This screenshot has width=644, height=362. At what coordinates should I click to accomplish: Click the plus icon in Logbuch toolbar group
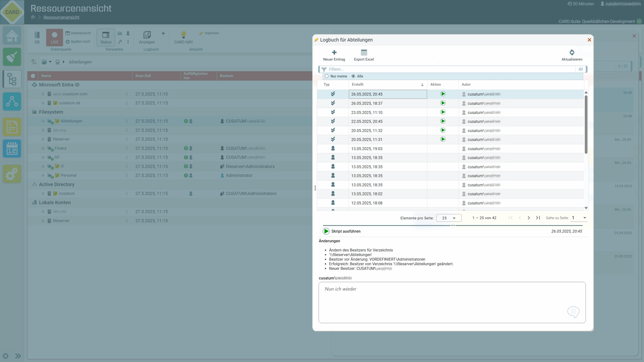point(163,33)
